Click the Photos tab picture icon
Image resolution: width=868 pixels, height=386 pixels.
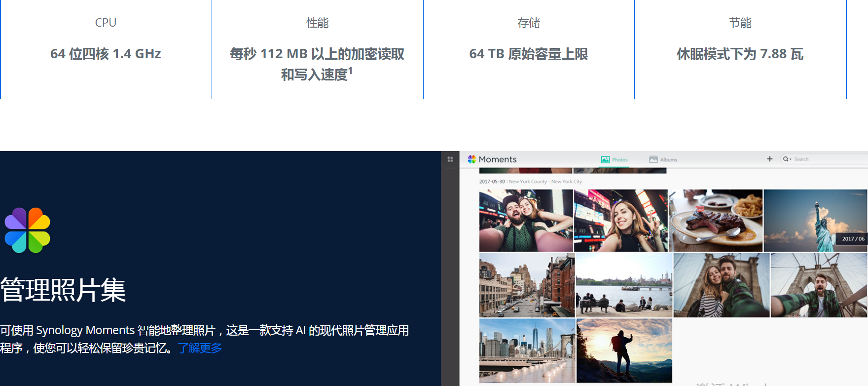click(605, 159)
